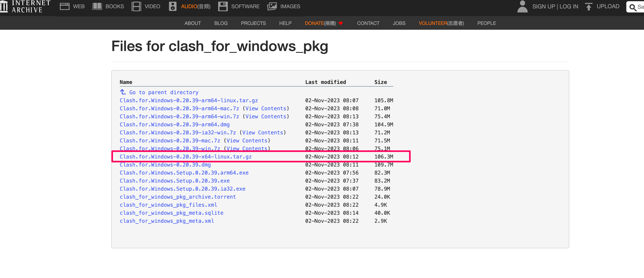The image size is (644, 278).
Task: Click the Size column header
Action: tap(380, 82)
